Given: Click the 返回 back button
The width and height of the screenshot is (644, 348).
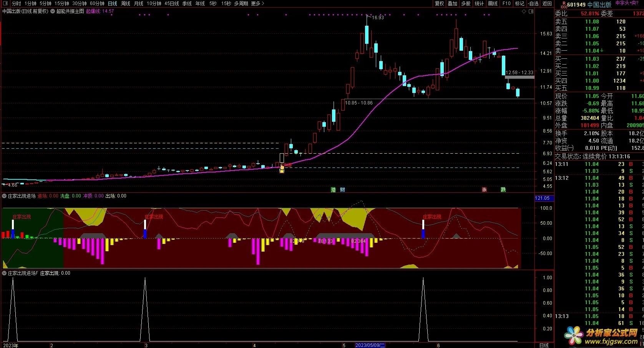Looking at the screenshot, I should (x=547, y=3).
